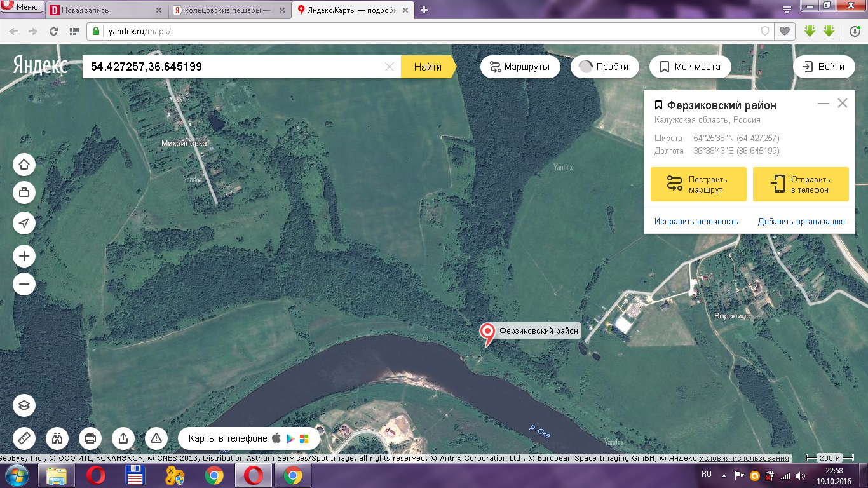This screenshot has width=868, height=488.
Task: Open Маршруты route planner
Action: pyautogui.click(x=520, y=67)
